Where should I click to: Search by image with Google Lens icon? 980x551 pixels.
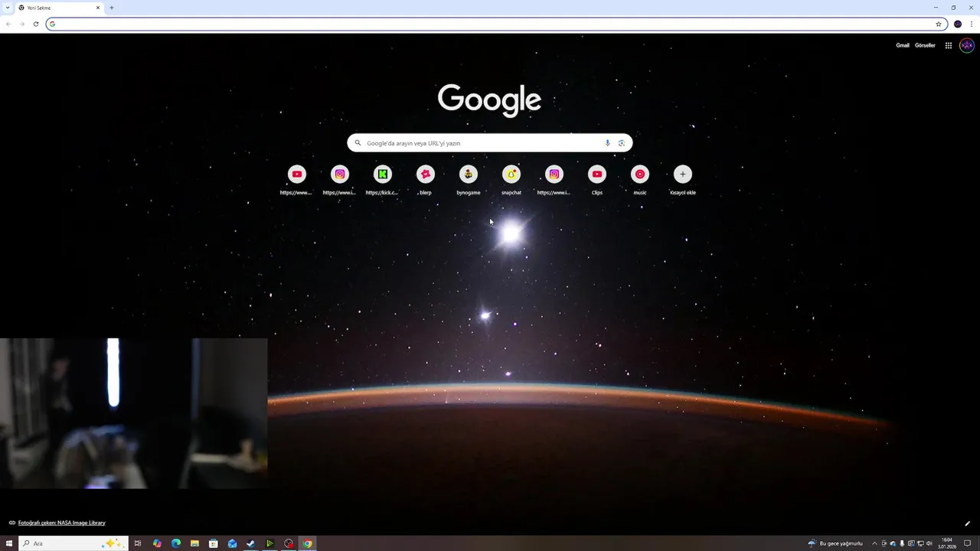pyautogui.click(x=622, y=143)
